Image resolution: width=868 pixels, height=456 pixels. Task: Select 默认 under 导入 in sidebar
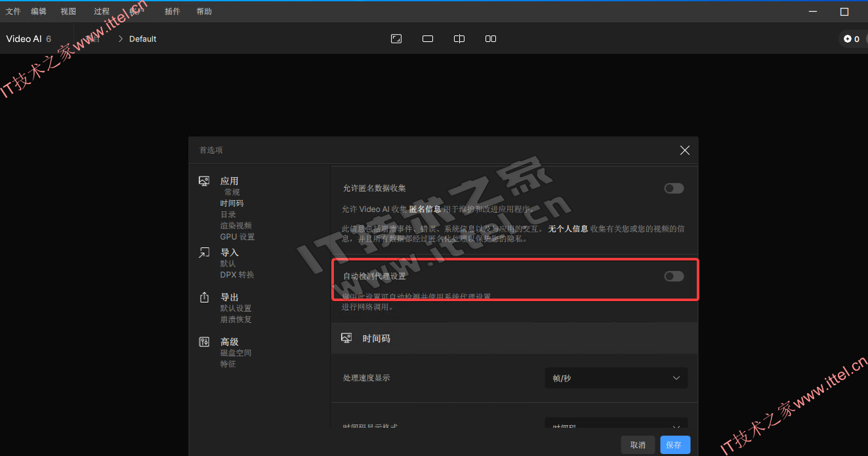tap(228, 264)
